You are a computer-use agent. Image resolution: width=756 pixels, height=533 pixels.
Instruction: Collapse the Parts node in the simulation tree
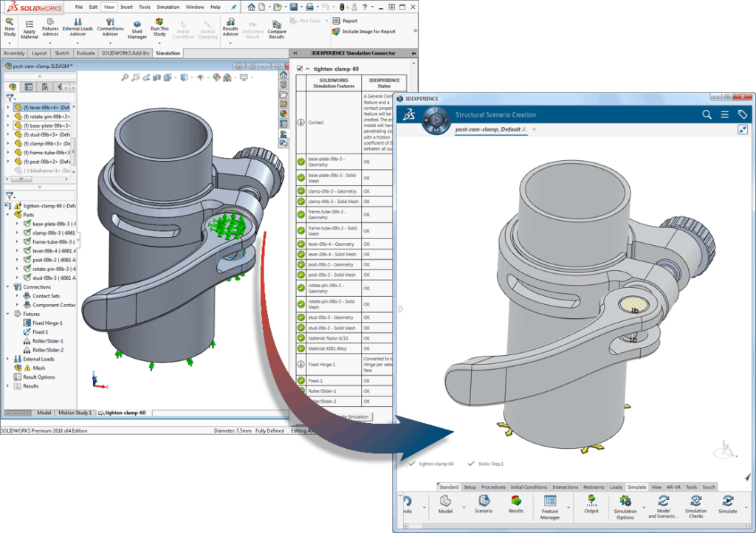point(7,214)
